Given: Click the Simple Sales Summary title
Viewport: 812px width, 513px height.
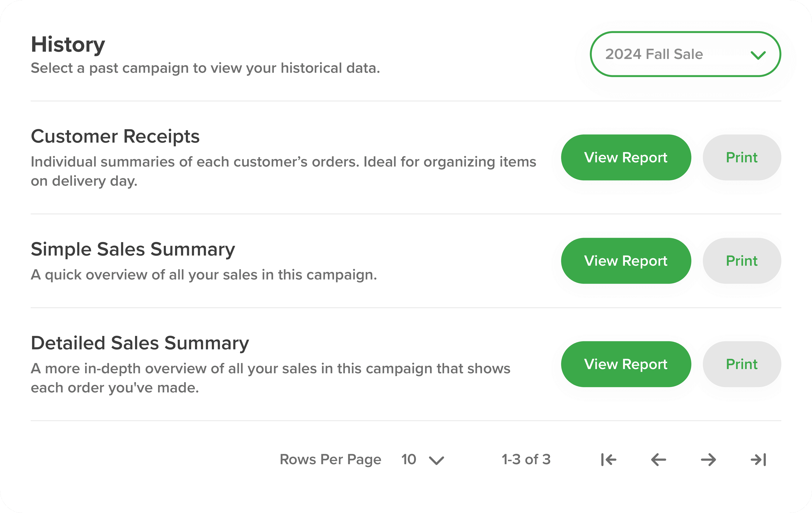Looking at the screenshot, I should [x=133, y=250].
